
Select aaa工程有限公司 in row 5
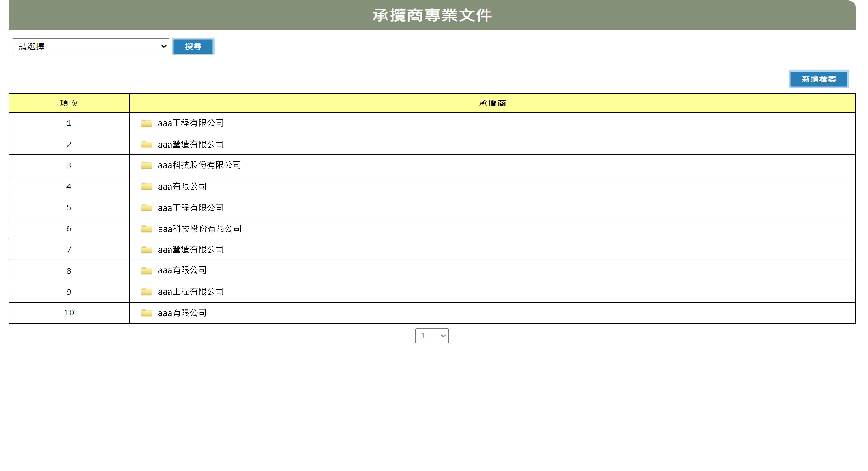pyautogui.click(x=191, y=208)
